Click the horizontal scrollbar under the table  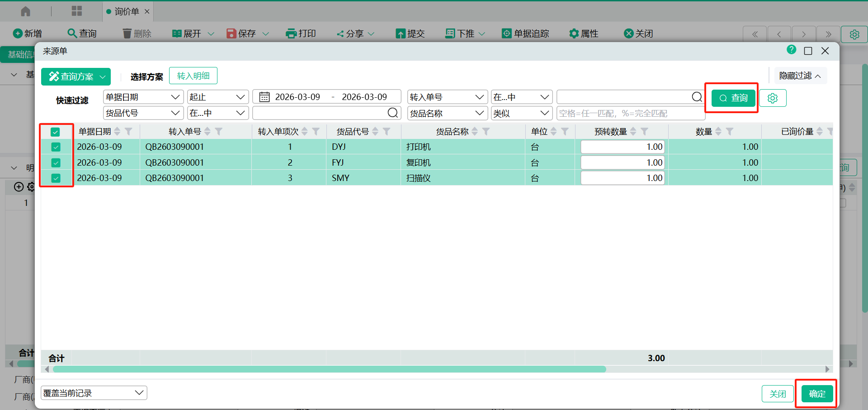click(329, 369)
